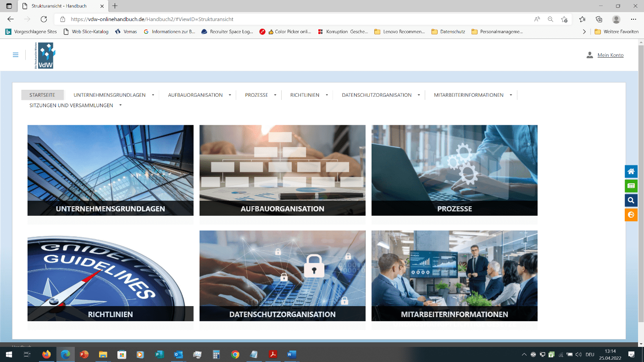Launch Firefox from the taskbar
Image resolution: width=644 pixels, height=362 pixels.
click(x=46, y=354)
